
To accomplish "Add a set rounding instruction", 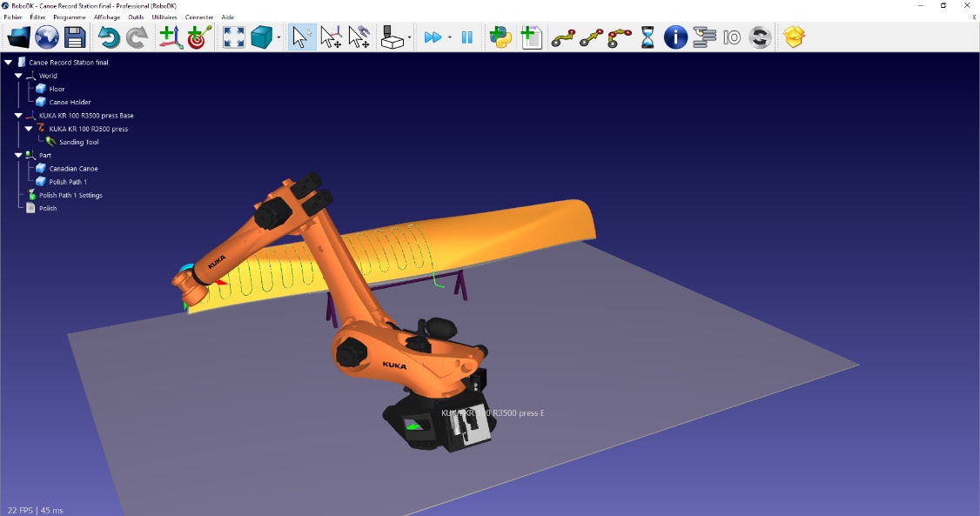I will pyautogui.click(x=760, y=37).
